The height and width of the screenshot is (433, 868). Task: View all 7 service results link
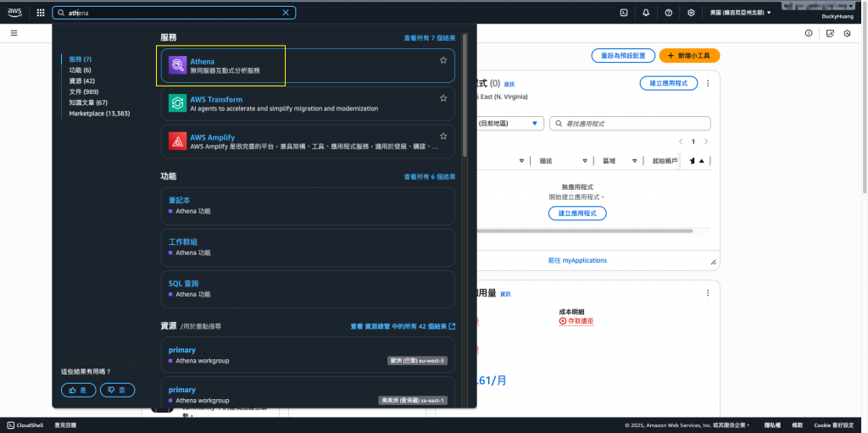tap(430, 38)
